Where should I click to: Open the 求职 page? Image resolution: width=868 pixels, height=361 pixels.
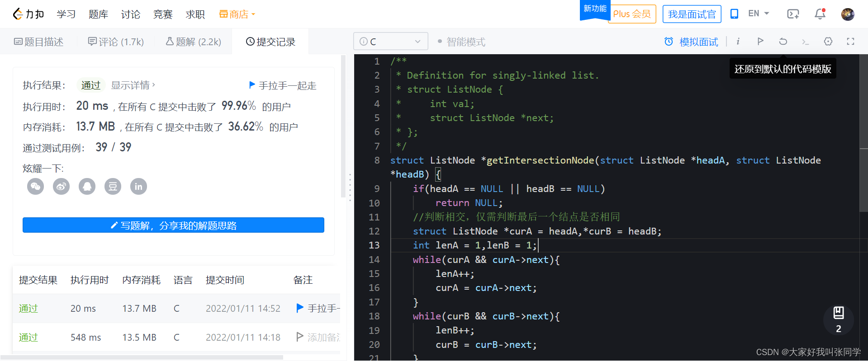pyautogui.click(x=195, y=14)
